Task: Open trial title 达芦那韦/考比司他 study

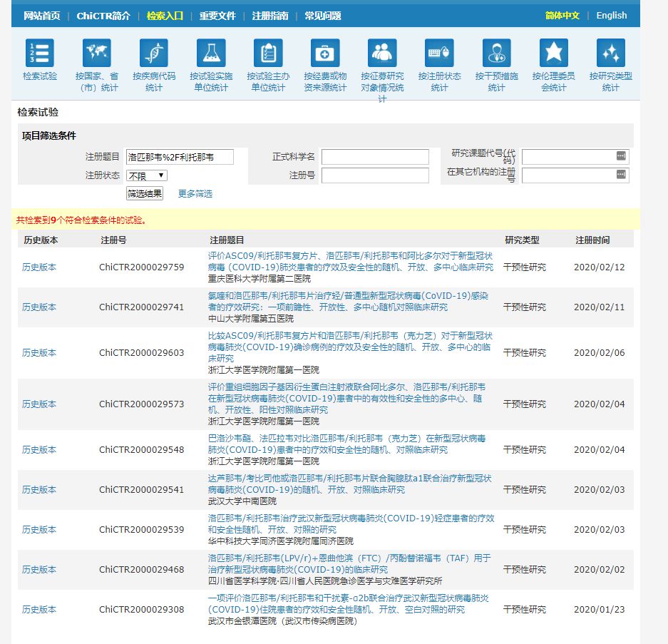Action: pos(350,484)
